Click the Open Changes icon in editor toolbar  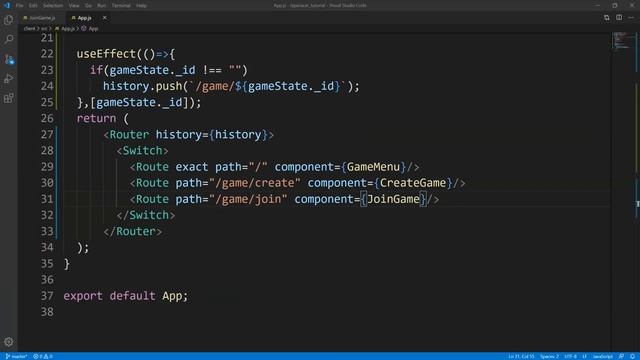pyautogui.click(x=607, y=18)
